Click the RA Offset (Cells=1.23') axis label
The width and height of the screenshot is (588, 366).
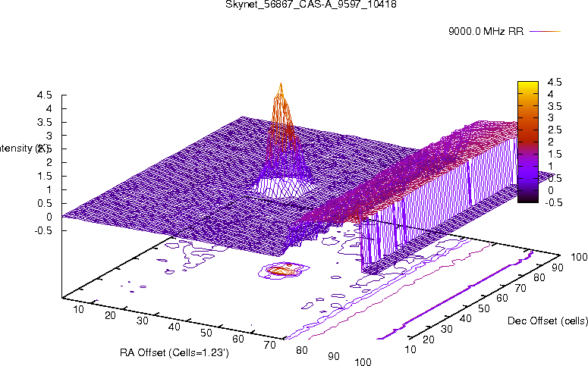point(175,352)
